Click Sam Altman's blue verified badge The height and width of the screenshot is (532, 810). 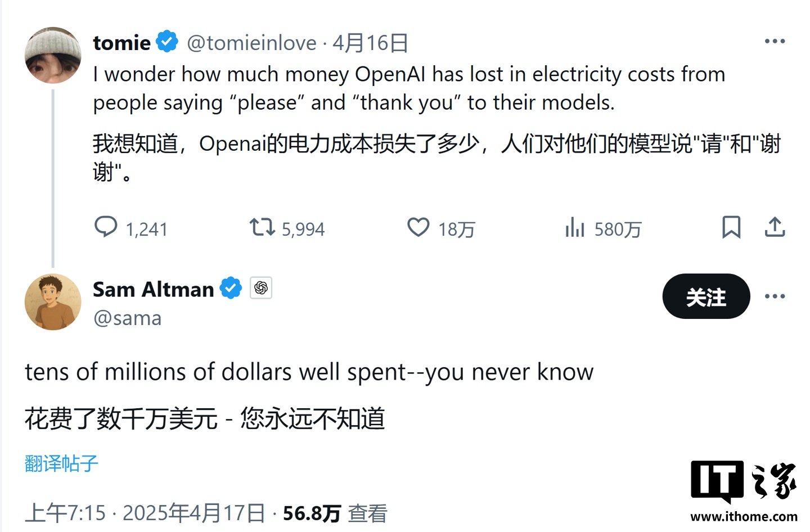(x=231, y=288)
